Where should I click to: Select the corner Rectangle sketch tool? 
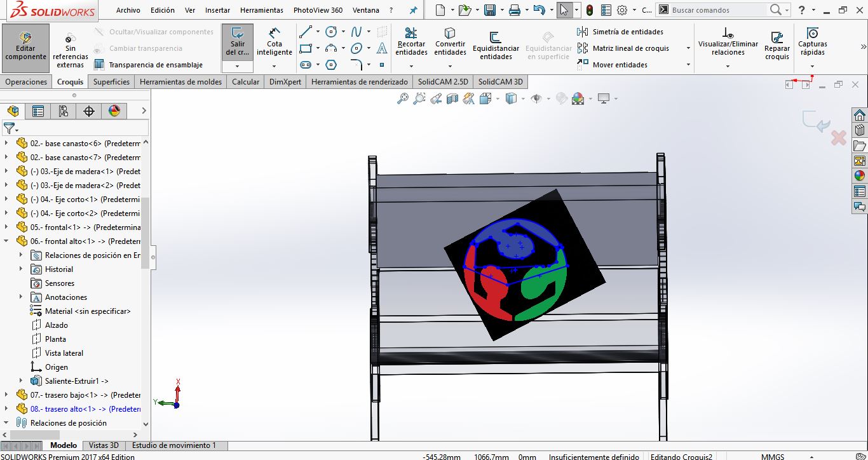click(x=306, y=48)
